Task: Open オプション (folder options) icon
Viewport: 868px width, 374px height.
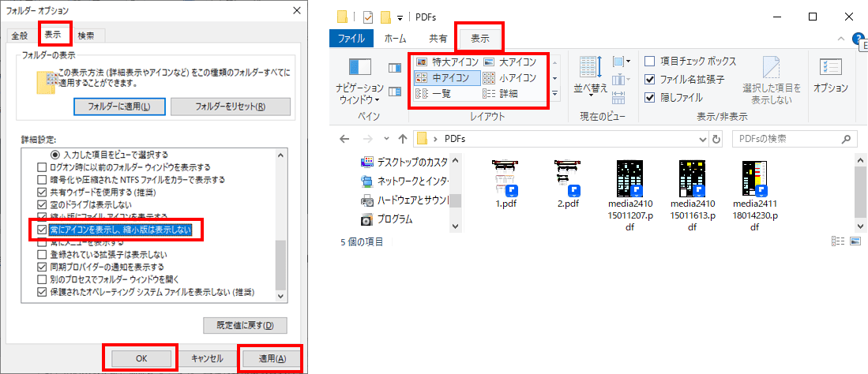Action: [x=830, y=74]
